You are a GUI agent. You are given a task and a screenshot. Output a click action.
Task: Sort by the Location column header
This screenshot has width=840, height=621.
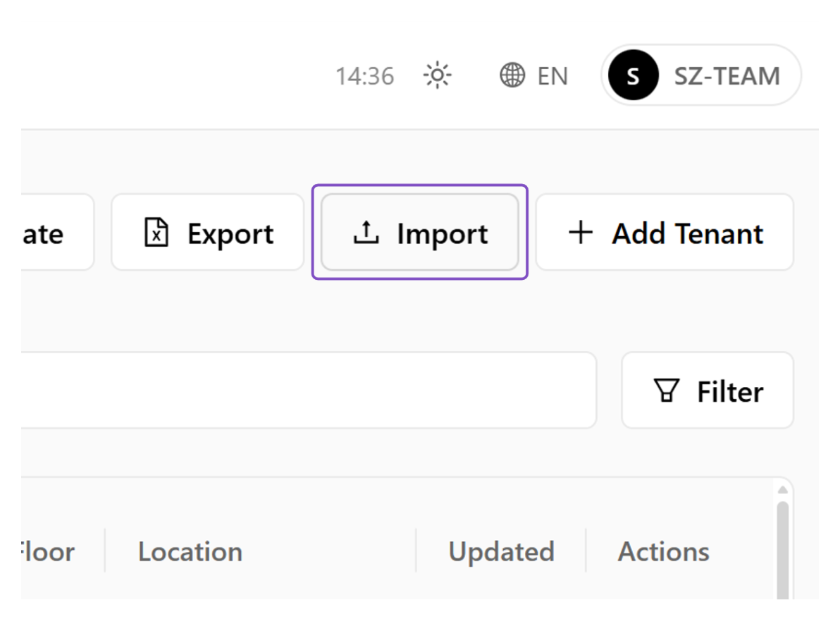click(190, 551)
